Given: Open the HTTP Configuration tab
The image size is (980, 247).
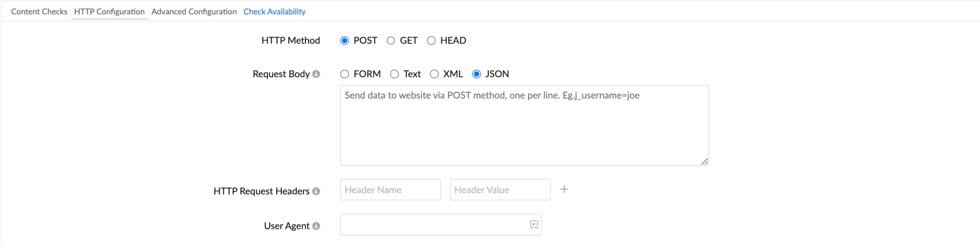Looking at the screenshot, I should tap(109, 12).
